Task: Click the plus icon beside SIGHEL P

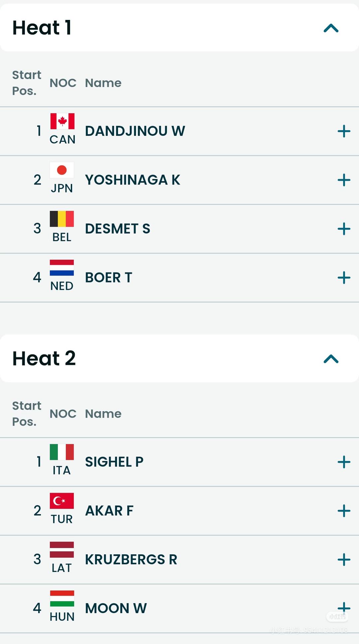Action: (344, 462)
